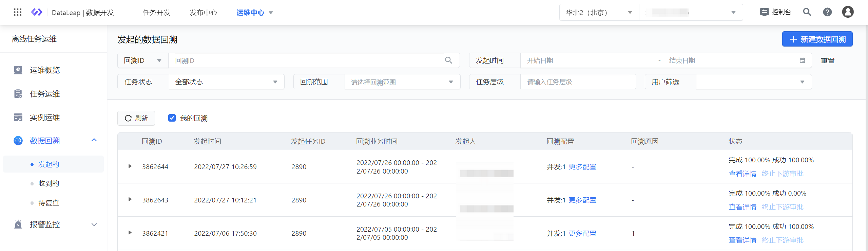This screenshot has width=868, height=251.
Task: Click 更多配置 for row 3862421
Action: 582,233
